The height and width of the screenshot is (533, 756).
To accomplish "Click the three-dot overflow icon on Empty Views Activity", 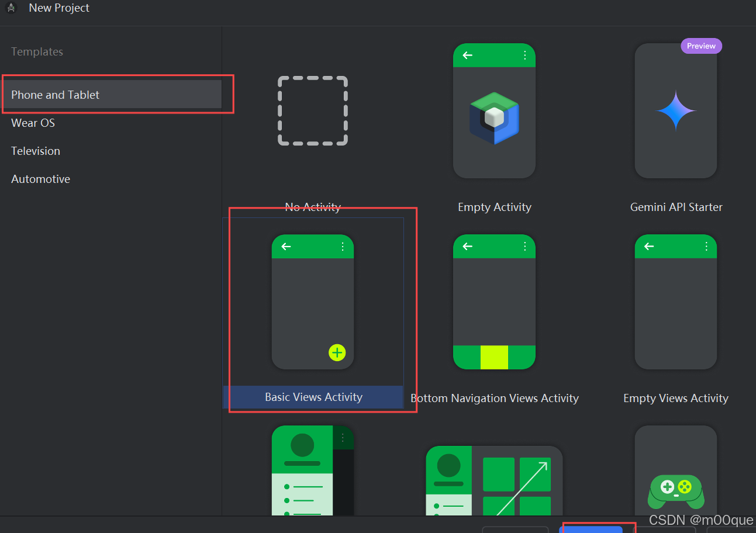I will (x=706, y=246).
